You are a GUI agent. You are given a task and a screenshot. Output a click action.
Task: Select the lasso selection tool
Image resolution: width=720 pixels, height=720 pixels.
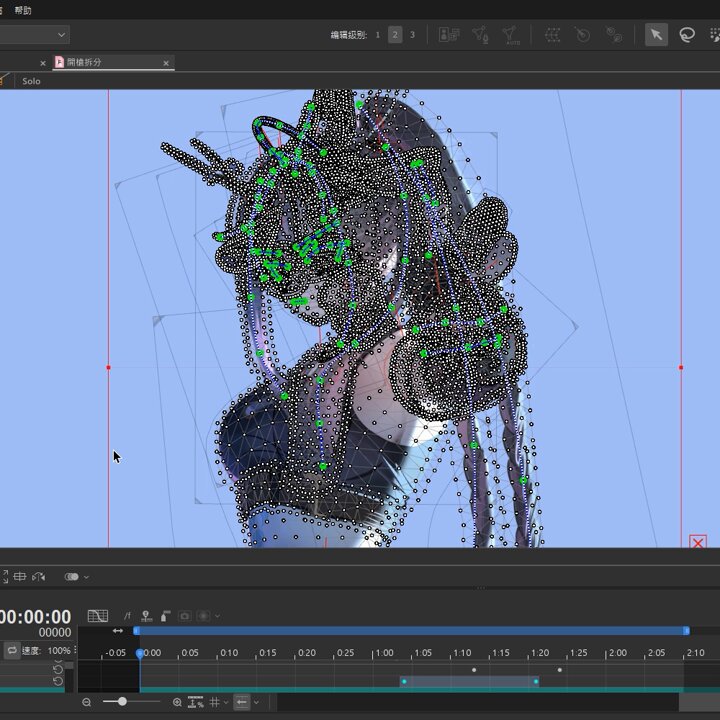(x=687, y=35)
